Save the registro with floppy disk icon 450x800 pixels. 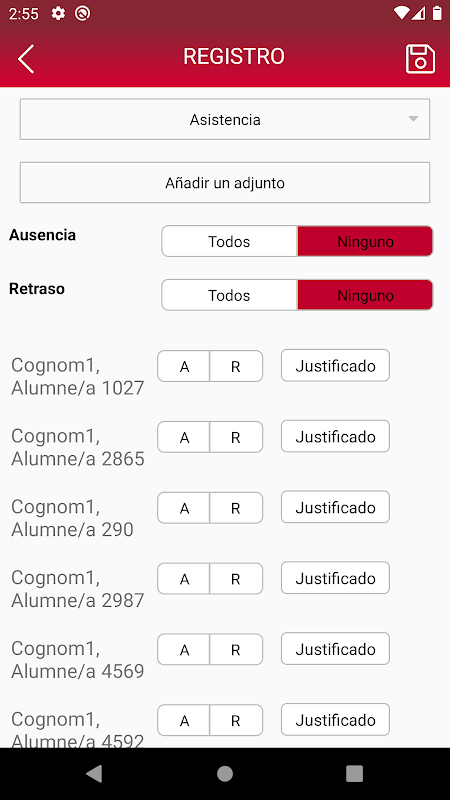click(420, 59)
